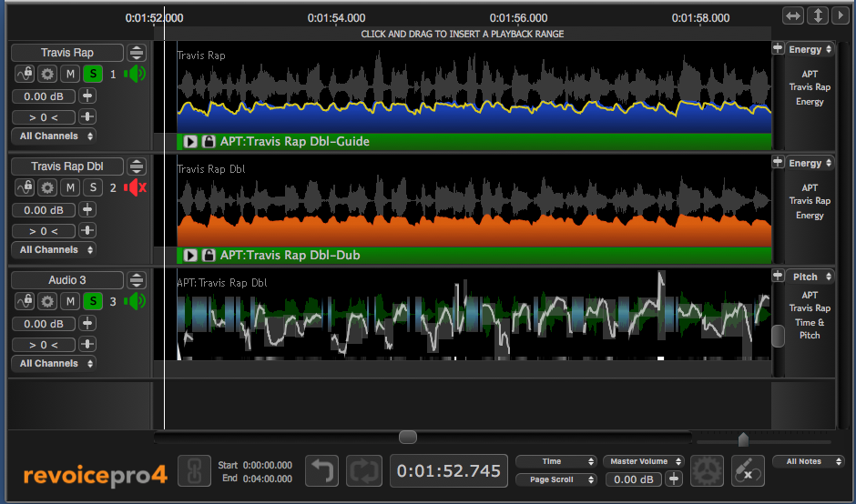Screen dimensions: 856x504
Task: Click the zoom slider handle at bottom right
Action: [743, 439]
